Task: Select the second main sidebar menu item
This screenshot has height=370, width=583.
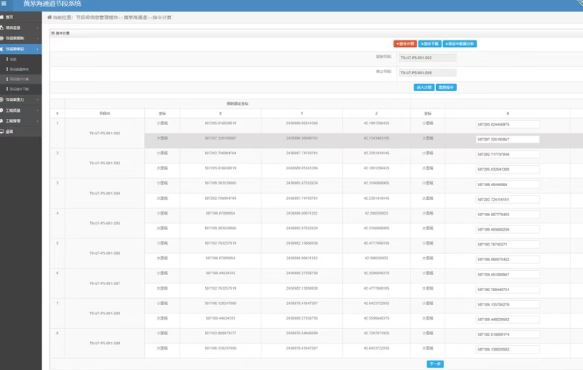Action: (21, 28)
